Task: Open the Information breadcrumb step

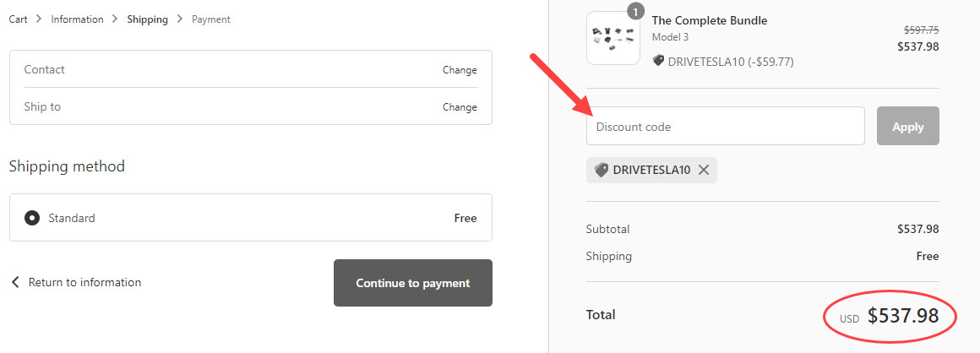Action: pos(77,19)
